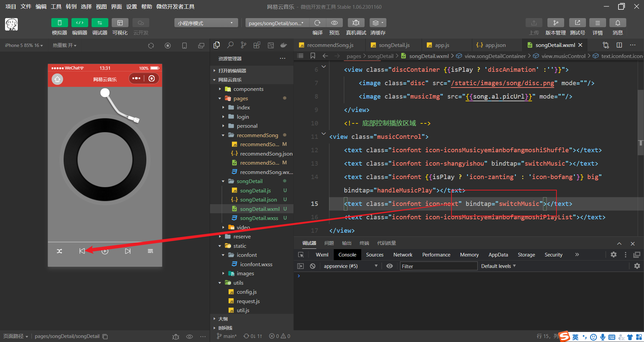Close the songDetail.wxml tab

pyautogui.click(x=581, y=45)
